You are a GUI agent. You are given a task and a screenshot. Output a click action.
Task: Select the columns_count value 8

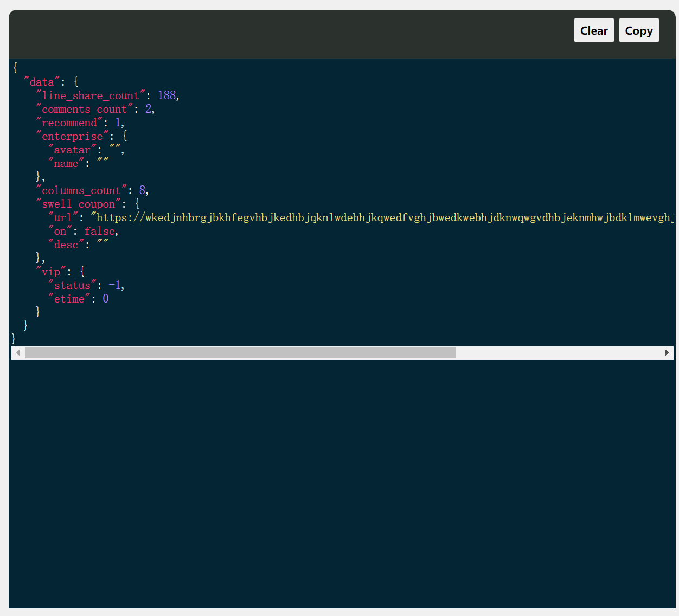tap(144, 190)
